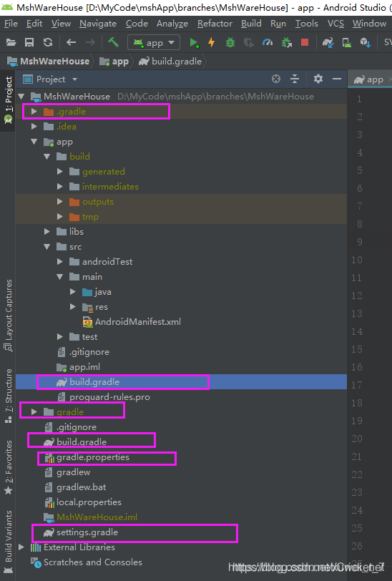
Task: Select AndroidManifest.xml file
Action: 138,322
